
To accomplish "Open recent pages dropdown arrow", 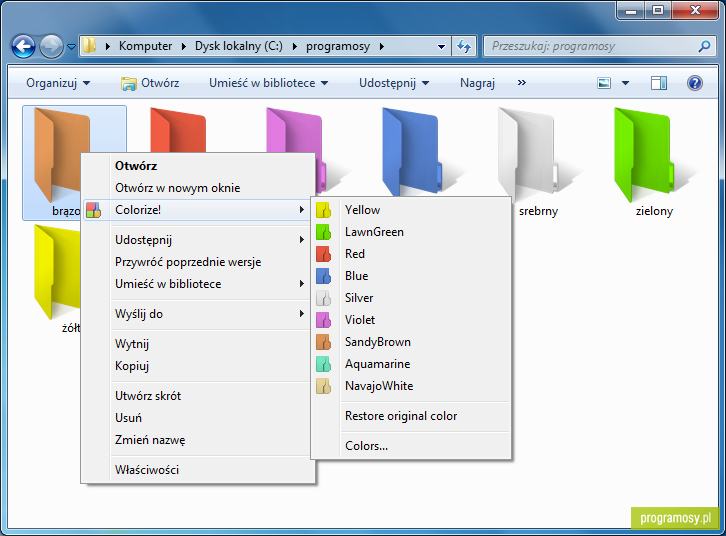I will click(71, 47).
